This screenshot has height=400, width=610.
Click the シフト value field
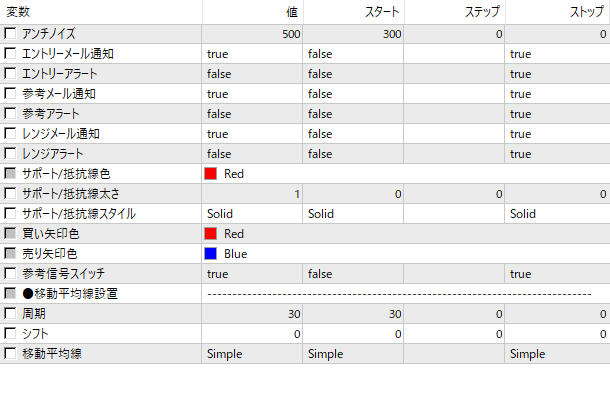[252, 334]
